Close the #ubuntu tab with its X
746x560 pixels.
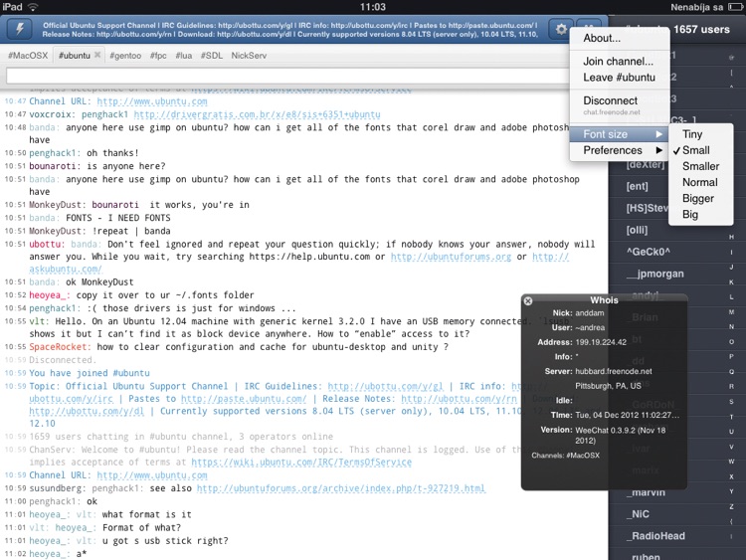click(x=97, y=55)
